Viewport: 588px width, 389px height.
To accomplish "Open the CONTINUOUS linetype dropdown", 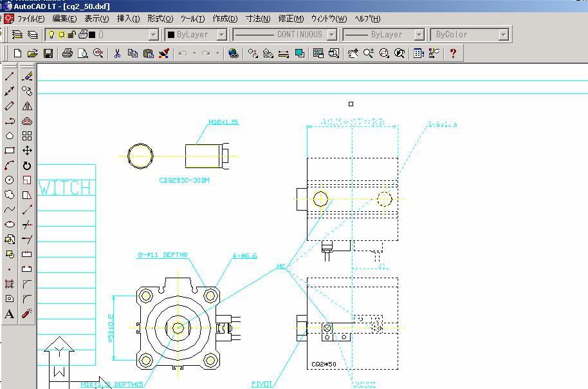I will 331,35.
